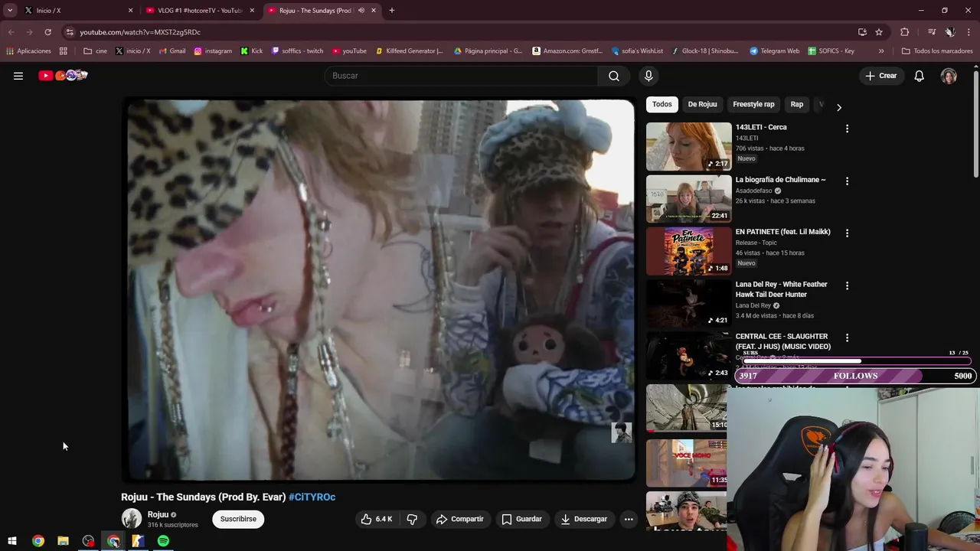Screen dimensions: 980x551
Task: Open the Telegram Web bookmark
Action: point(774,51)
